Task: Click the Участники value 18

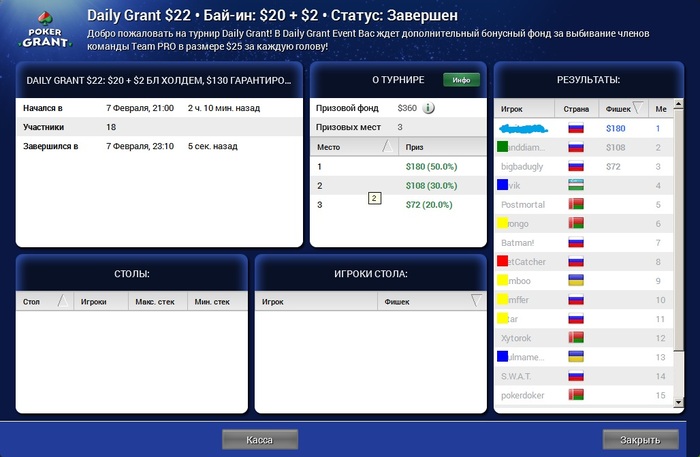Action: (x=111, y=127)
